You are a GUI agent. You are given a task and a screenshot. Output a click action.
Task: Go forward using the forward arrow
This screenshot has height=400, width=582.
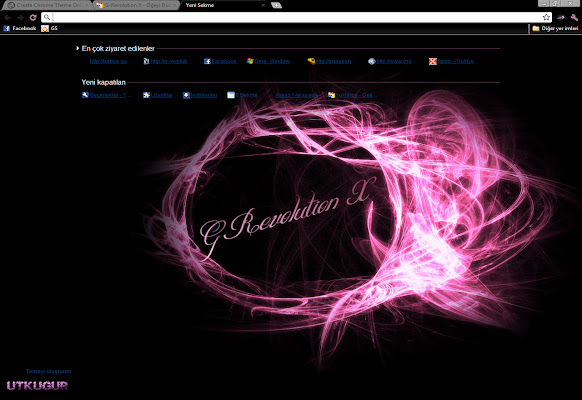click(x=20, y=17)
